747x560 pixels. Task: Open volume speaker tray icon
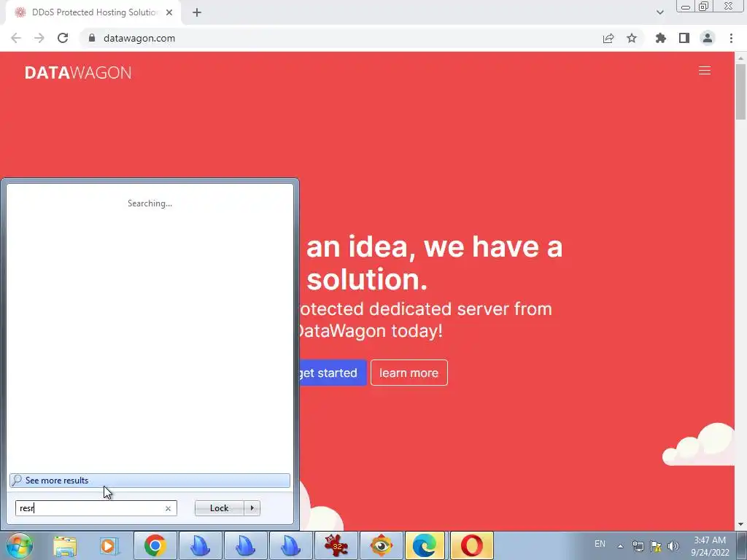coord(673,546)
